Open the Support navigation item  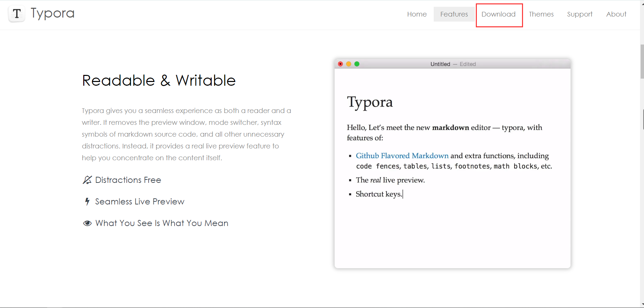[580, 14]
